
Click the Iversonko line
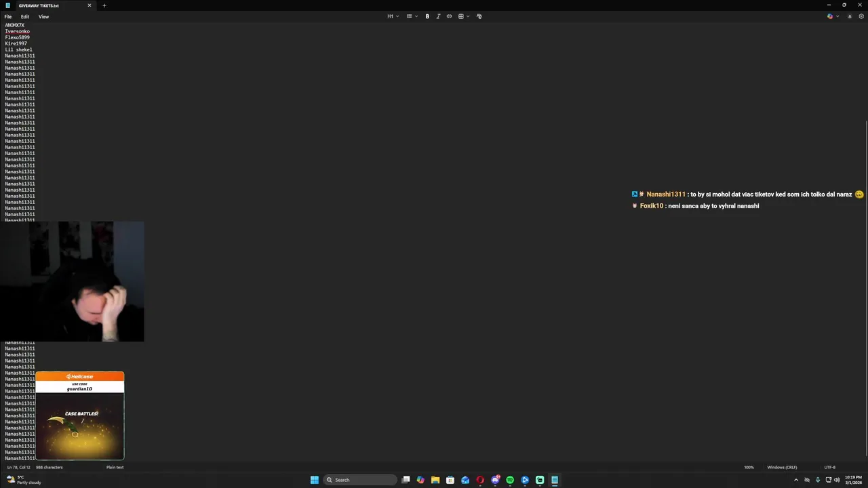(17, 31)
